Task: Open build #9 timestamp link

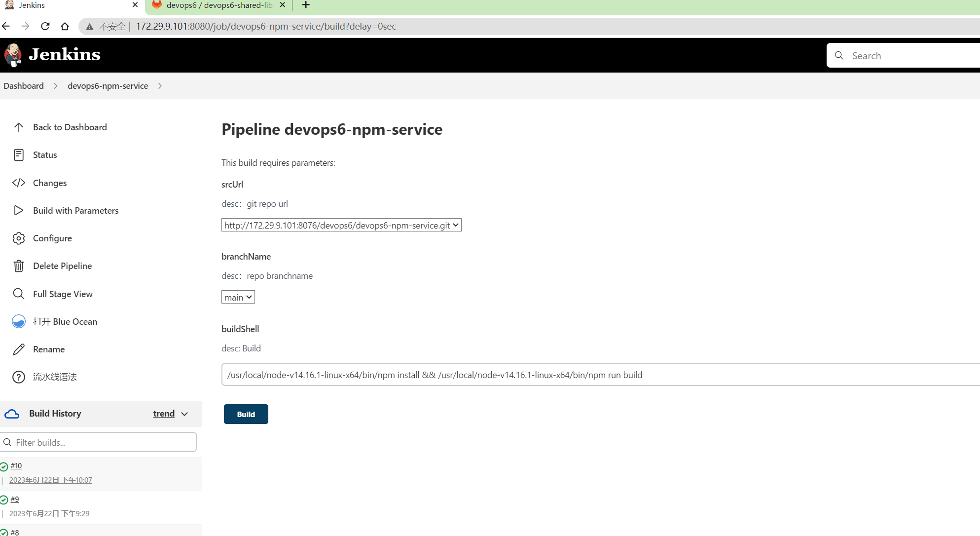Action: (x=49, y=514)
